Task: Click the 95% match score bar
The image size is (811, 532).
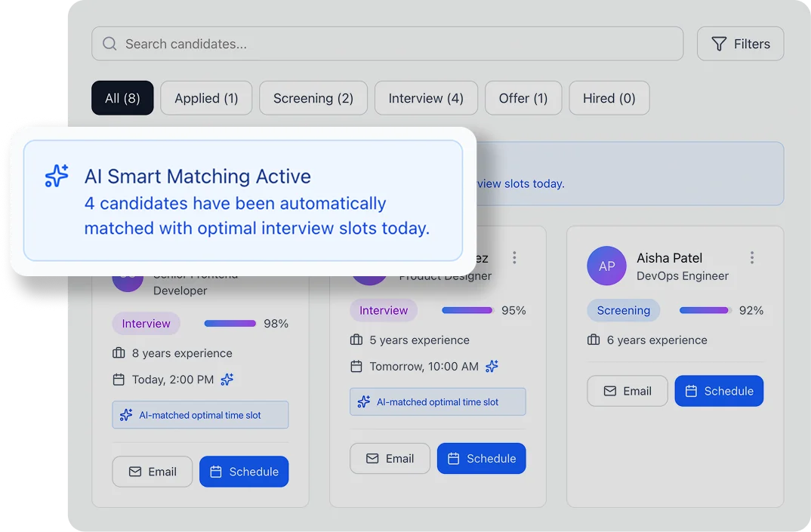Action: [x=467, y=310]
